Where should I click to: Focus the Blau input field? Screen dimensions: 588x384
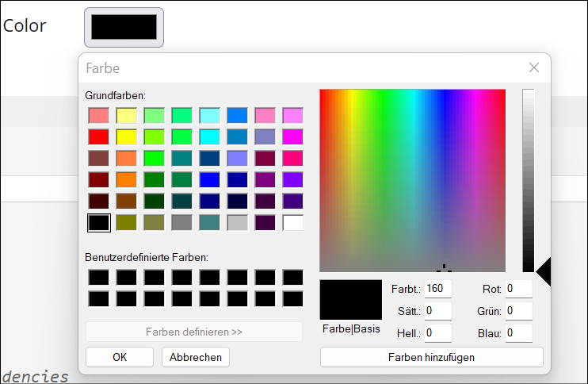(519, 333)
